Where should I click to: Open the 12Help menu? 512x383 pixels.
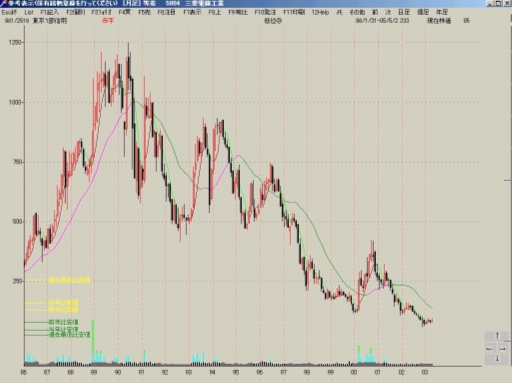pos(320,12)
